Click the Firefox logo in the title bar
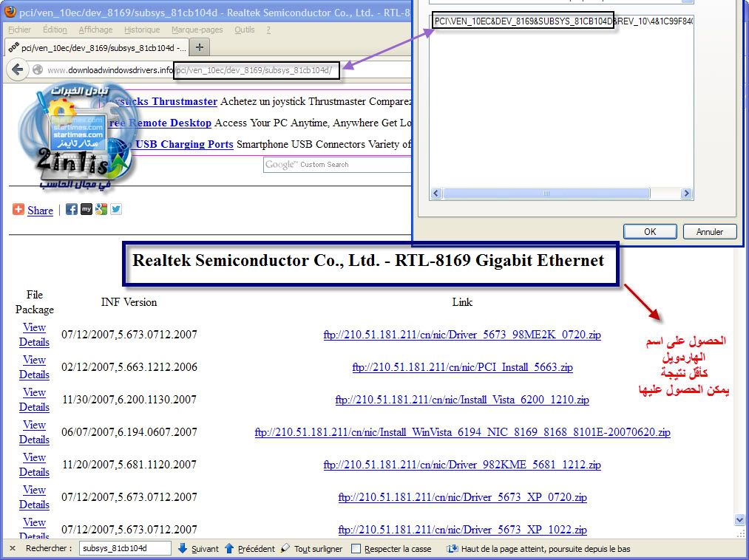Image resolution: width=749 pixels, height=560 pixels. pos(9,12)
